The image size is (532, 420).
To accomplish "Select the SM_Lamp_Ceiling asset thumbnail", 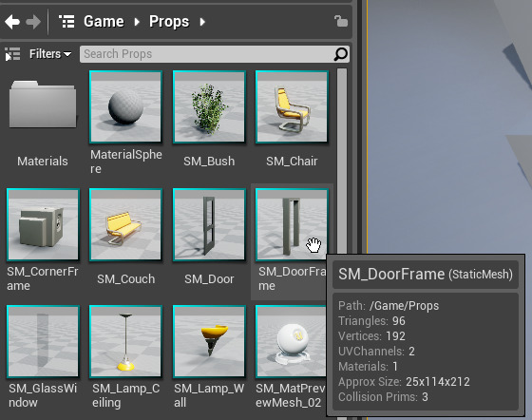I will click(x=125, y=341).
